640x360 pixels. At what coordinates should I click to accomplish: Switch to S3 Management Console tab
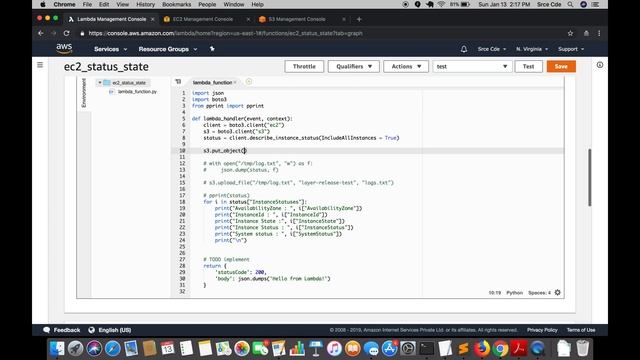[x=297, y=19]
